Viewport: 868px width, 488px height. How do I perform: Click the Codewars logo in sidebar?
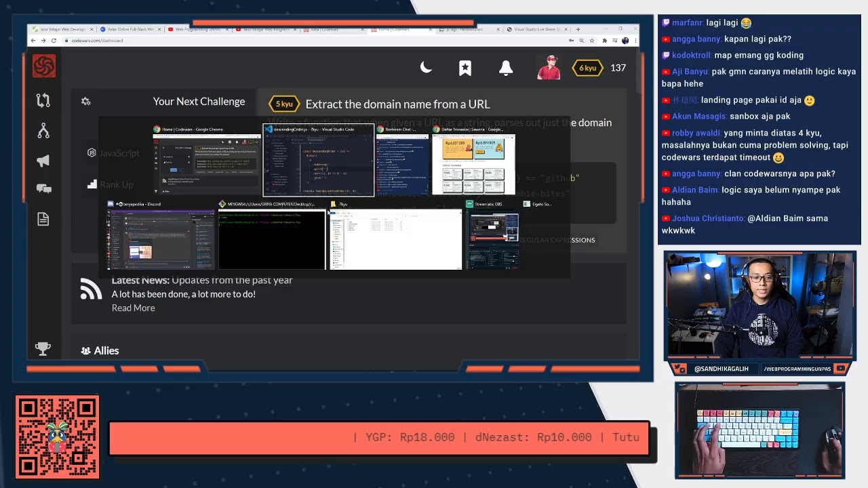click(44, 66)
